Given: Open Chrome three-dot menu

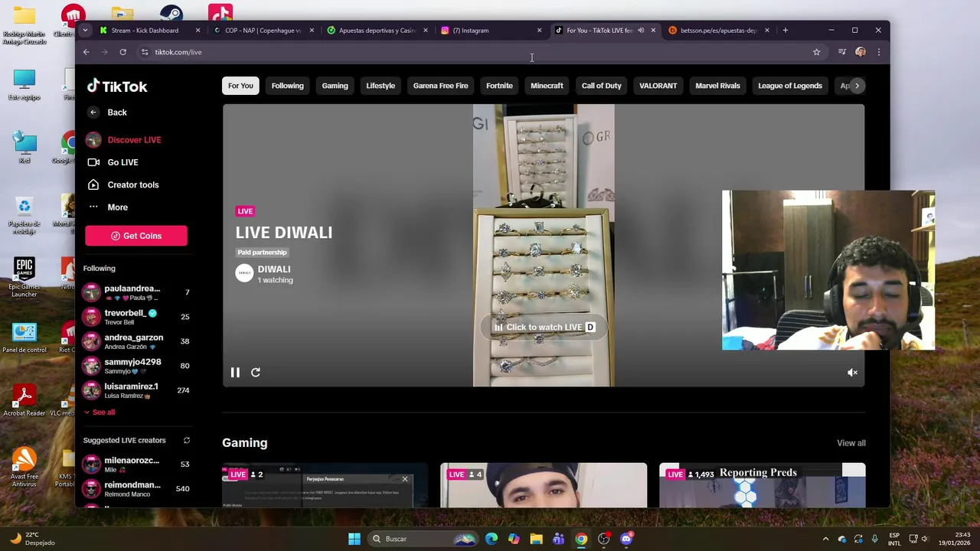Looking at the screenshot, I should (879, 52).
